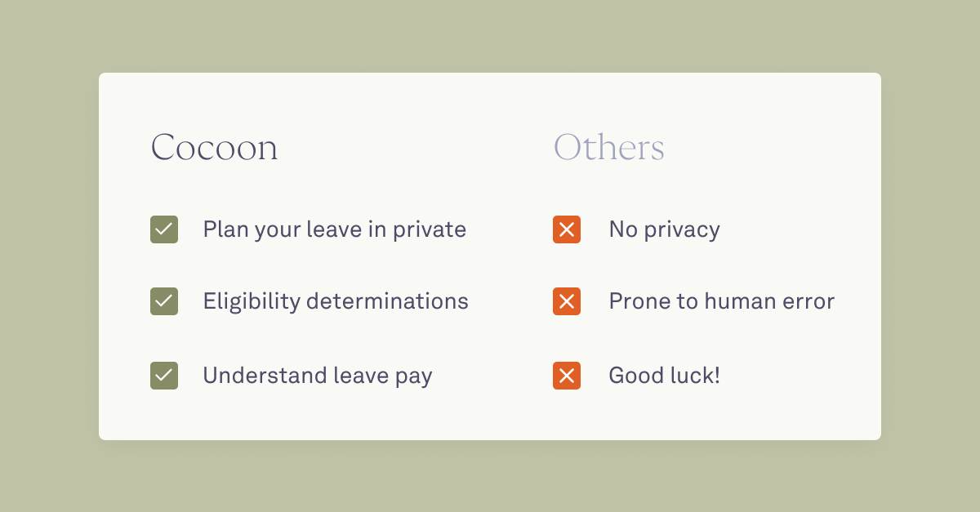
Task: Click the white cross mark in the No privacy row
Action: click(567, 229)
